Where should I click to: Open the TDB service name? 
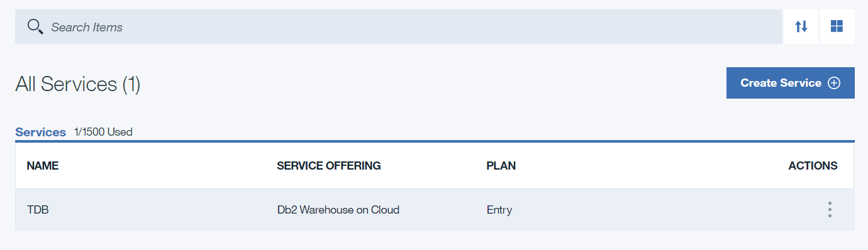(38, 210)
